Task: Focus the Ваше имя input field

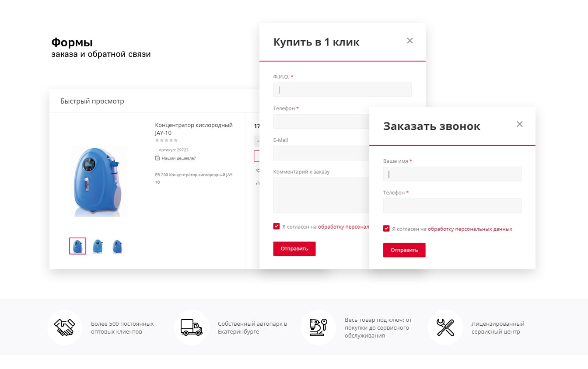Action: (452, 174)
